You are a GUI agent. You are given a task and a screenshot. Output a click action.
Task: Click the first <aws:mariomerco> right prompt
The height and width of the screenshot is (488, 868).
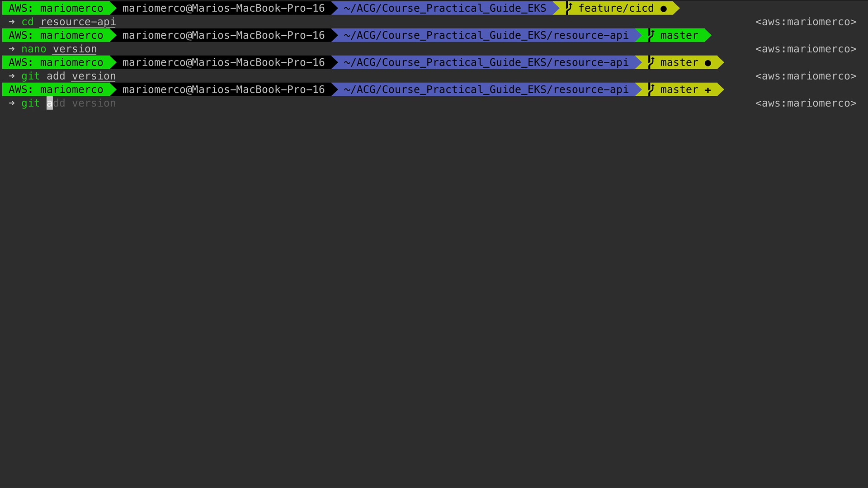point(806,22)
